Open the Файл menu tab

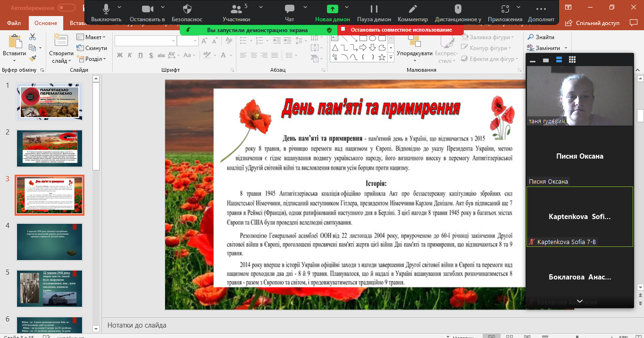14,23
